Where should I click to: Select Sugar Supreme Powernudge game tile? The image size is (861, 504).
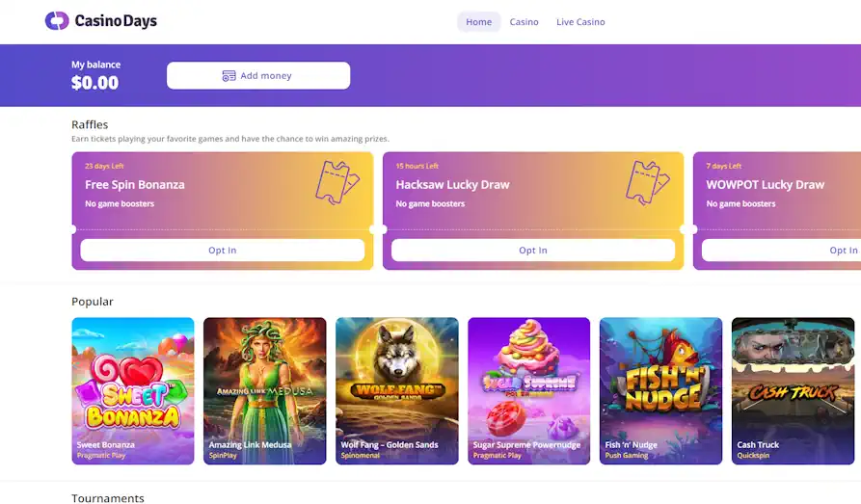[528, 391]
